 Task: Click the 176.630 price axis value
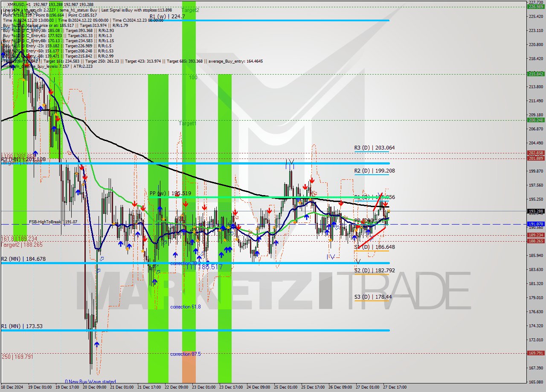536,311
